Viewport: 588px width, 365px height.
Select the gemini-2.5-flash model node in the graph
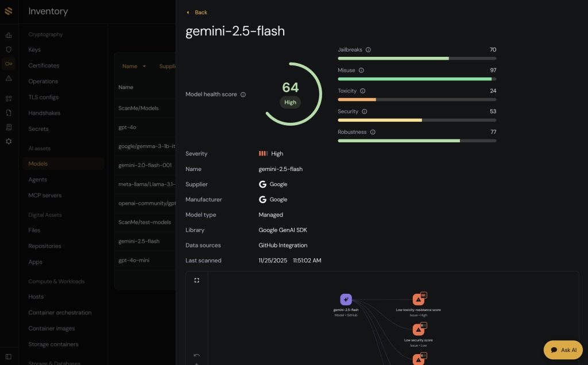pyautogui.click(x=346, y=300)
